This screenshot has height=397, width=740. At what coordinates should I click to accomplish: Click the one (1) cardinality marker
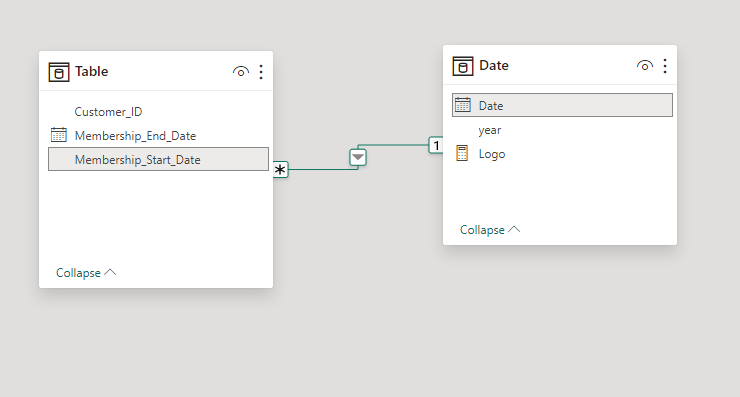tap(436, 145)
